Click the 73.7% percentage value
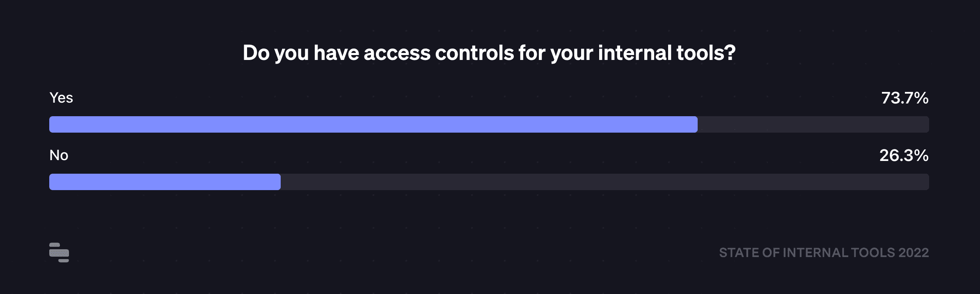This screenshot has width=980, height=294. point(904,98)
